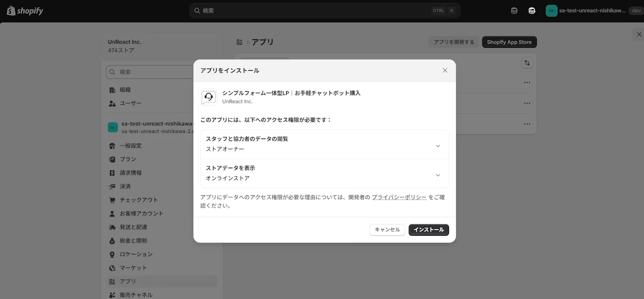Click the インストール button

point(429,230)
